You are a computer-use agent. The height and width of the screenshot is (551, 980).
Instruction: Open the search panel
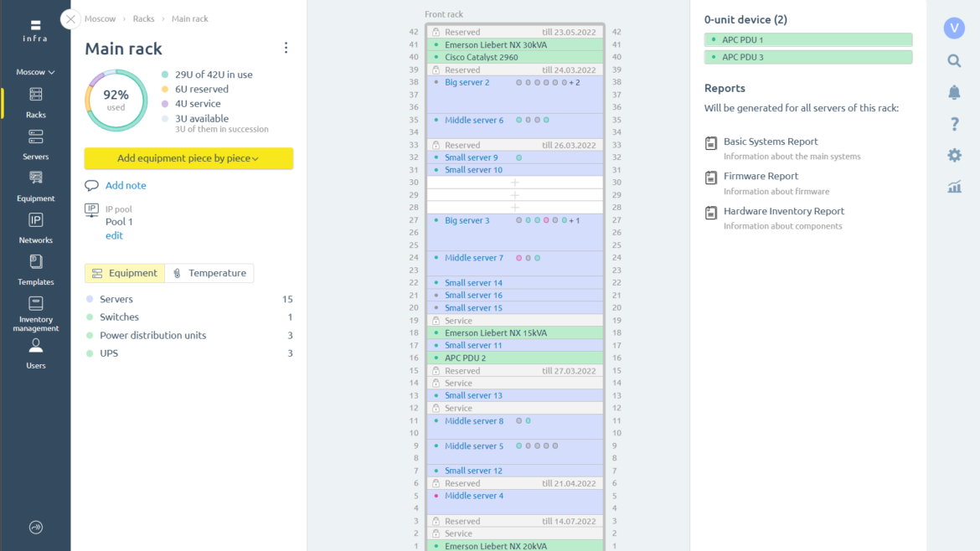coord(954,60)
